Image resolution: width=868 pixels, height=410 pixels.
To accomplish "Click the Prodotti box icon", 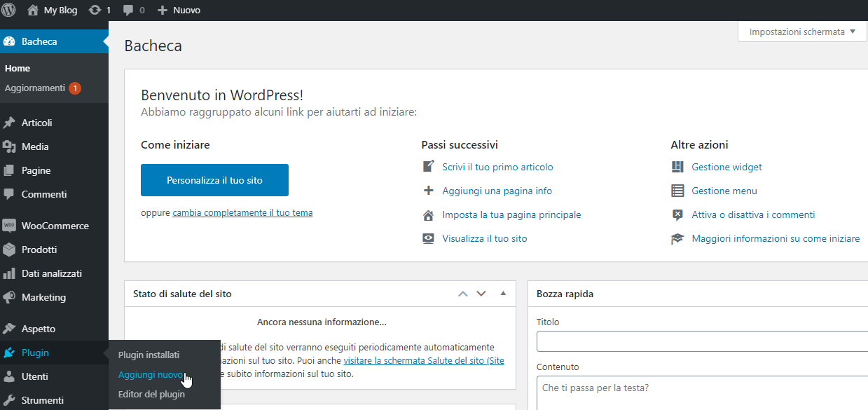I will (x=9, y=250).
